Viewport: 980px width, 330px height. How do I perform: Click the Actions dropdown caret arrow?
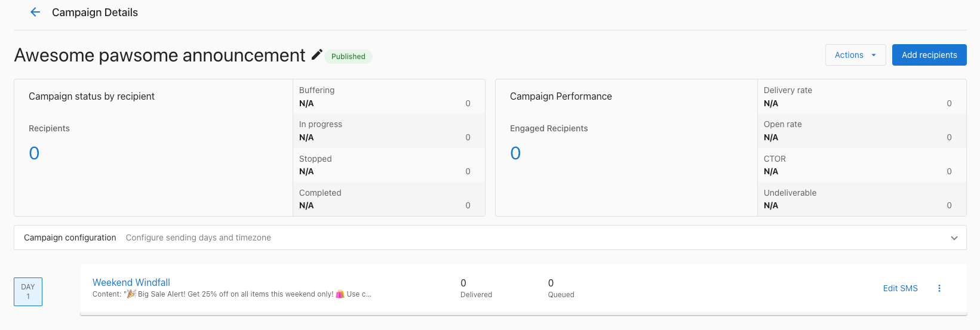[x=874, y=55]
